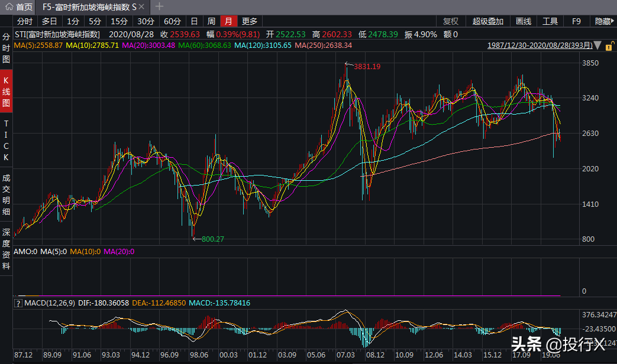Click the STI[富时新加坡海峡指数] title
The image size is (617, 364).
(x=57, y=35)
